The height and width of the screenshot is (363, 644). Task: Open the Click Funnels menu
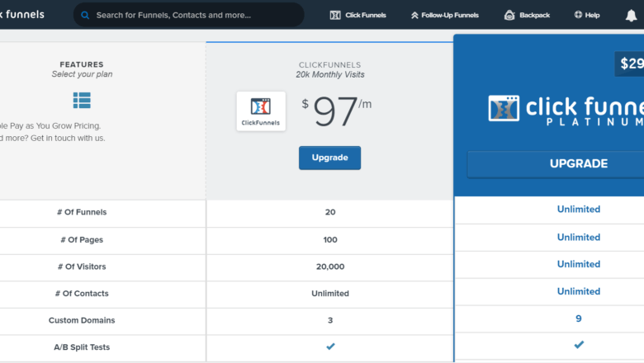(358, 15)
